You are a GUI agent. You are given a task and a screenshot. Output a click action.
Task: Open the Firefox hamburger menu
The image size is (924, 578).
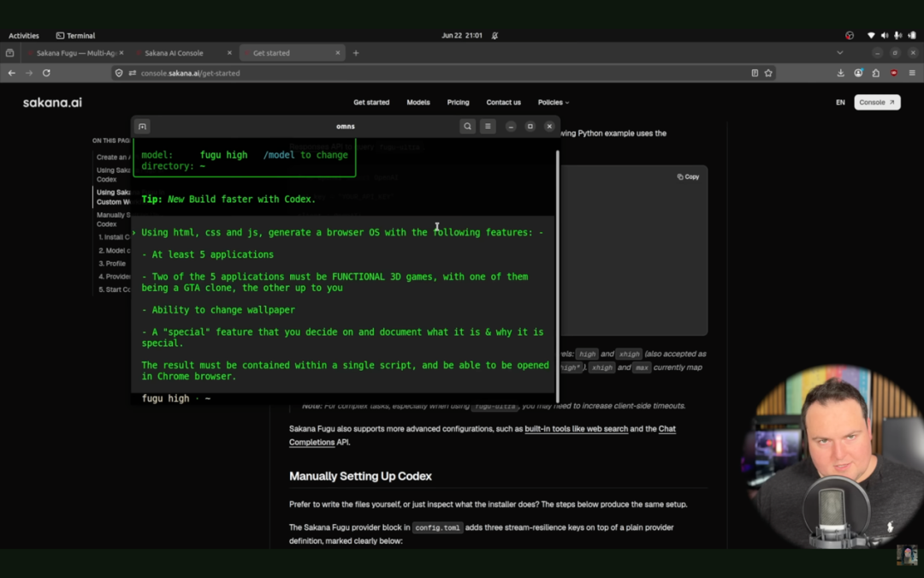(x=912, y=73)
